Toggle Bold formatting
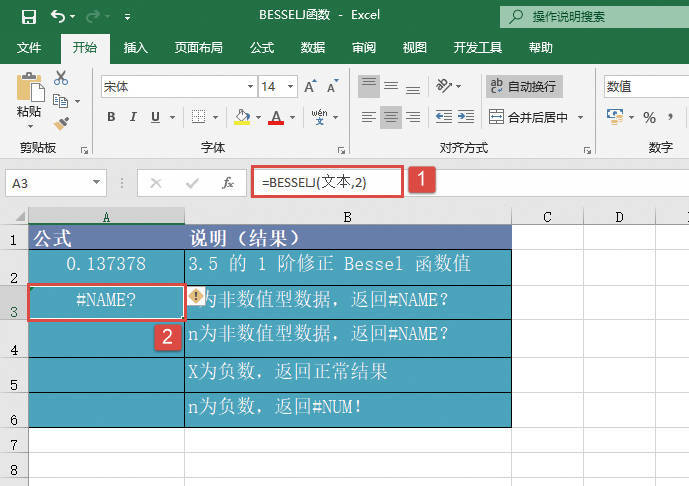This screenshot has width=689, height=486. pyautogui.click(x=111, y=117)
